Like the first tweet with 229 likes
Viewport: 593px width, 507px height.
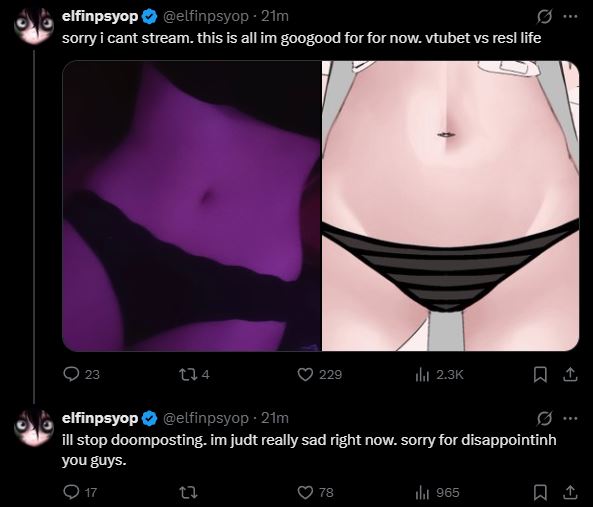click(x=320, y=374)
